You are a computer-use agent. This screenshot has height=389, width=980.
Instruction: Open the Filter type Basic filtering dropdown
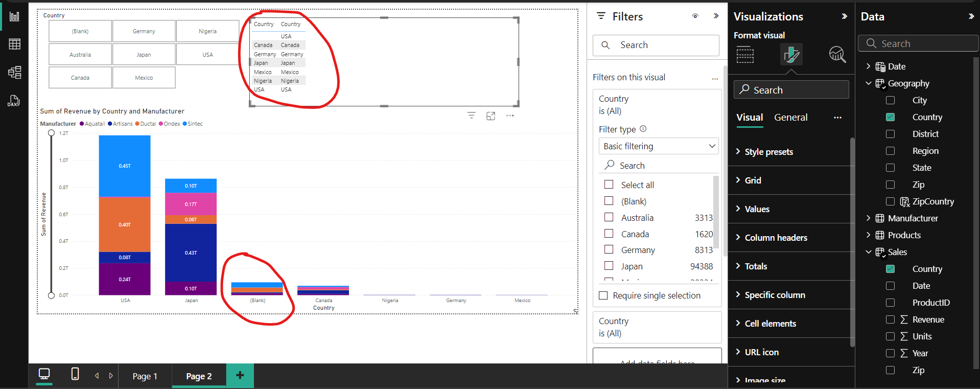pyautogui.click(x=659, y=146)
